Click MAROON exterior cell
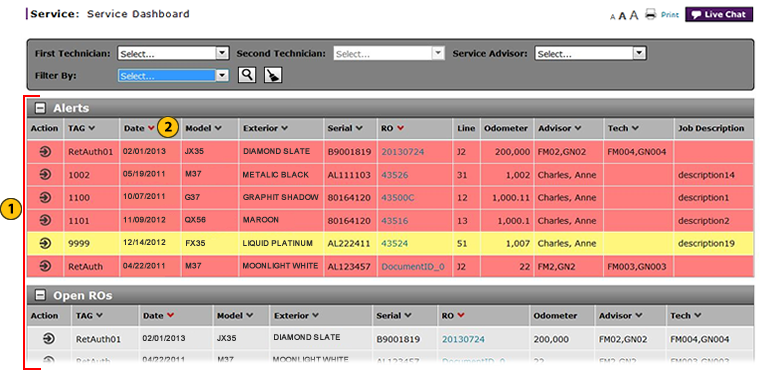Screen dimensions: 760x370 click(261, 220)
